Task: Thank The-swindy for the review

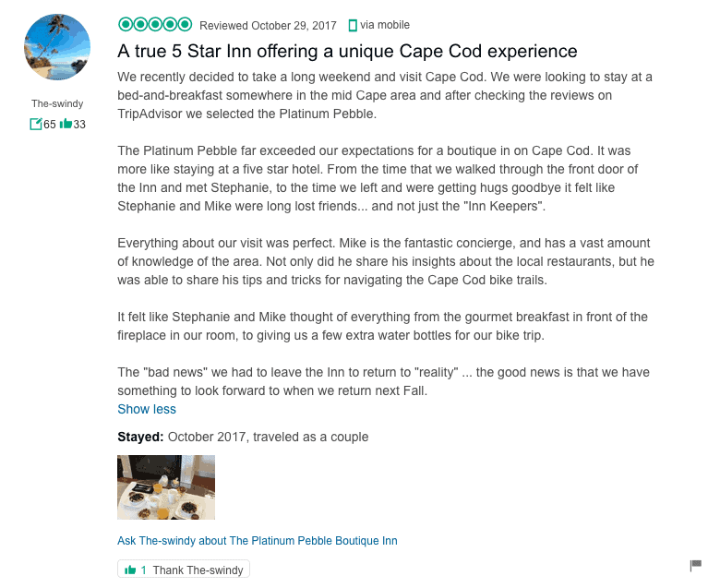Action: tap(183, 570)
